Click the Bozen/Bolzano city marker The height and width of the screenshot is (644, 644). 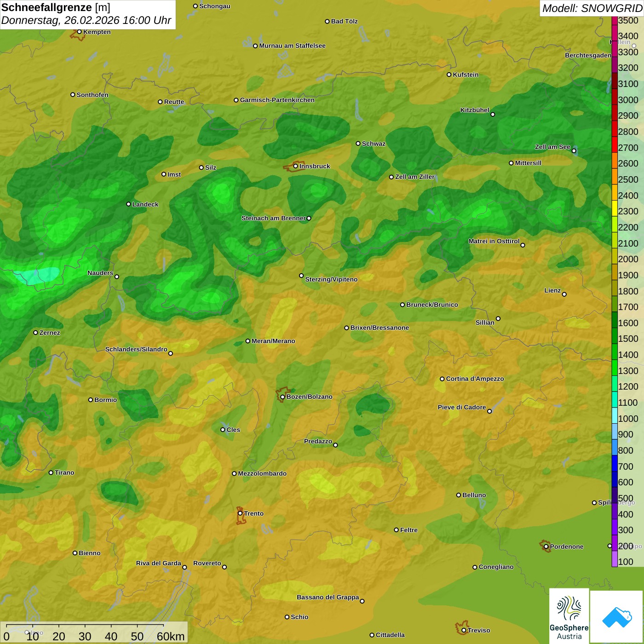(282, 397)
